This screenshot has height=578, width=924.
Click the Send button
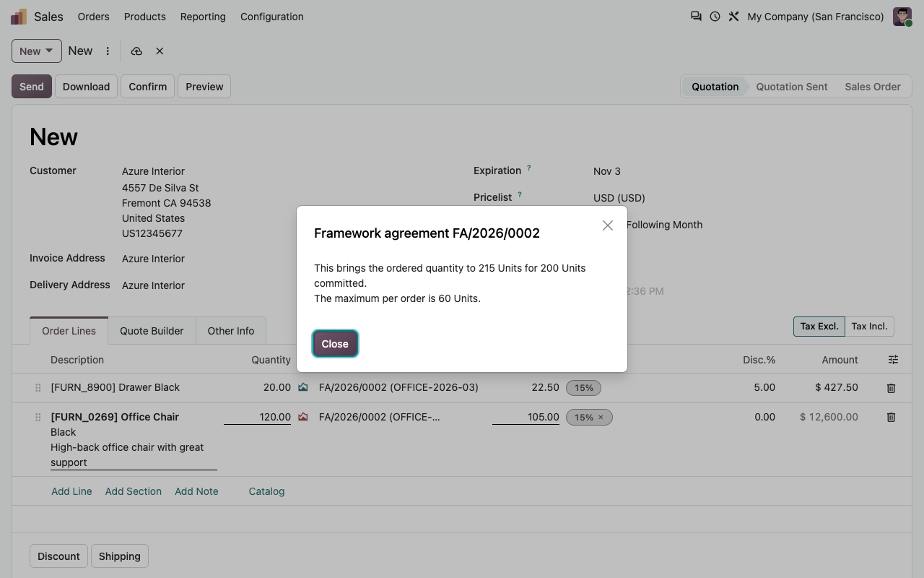tap(32, 87)
